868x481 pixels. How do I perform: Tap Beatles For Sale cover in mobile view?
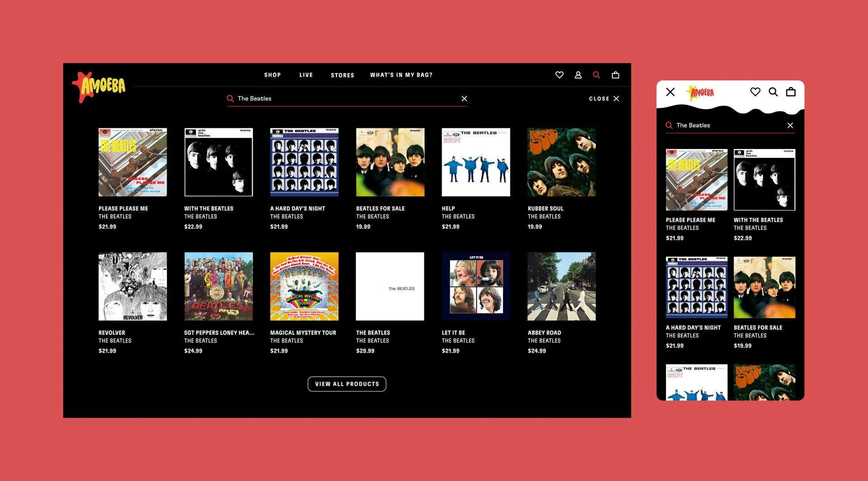click(764, 287)
